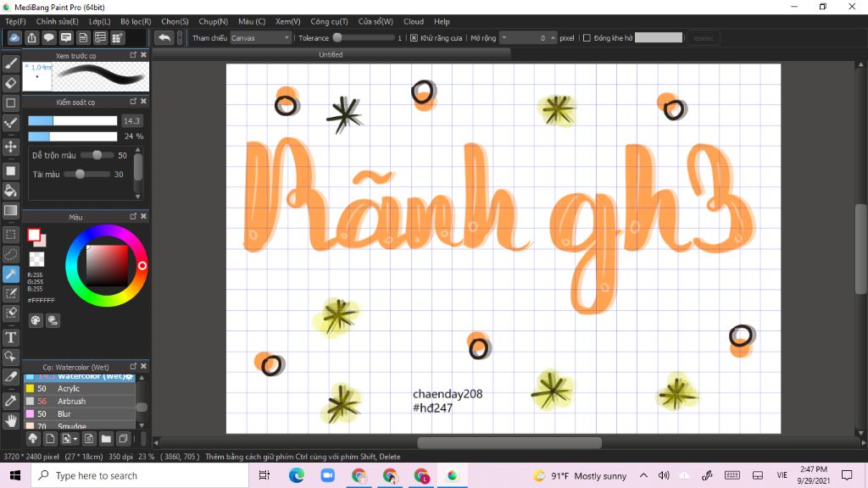
Task: Choose the Bucket fill tool
Action: [10, 191]
